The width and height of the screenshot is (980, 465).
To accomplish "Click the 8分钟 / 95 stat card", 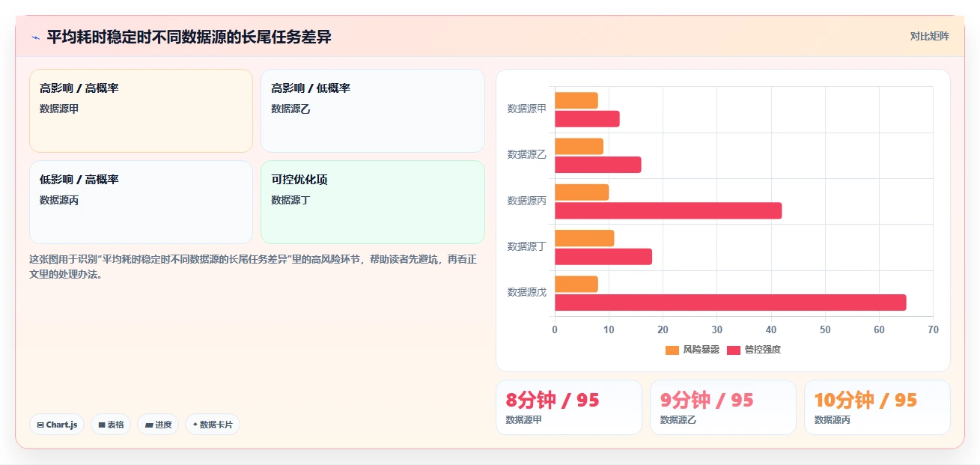I will pyautogui.click(x=568, y=407).
